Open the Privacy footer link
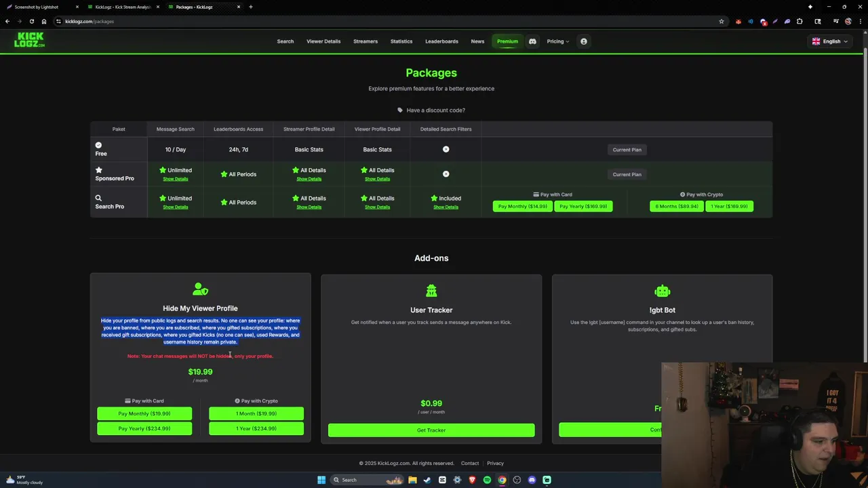Image resolution: width=868 pixels, height=488 pixels. [x=495, y=464]
